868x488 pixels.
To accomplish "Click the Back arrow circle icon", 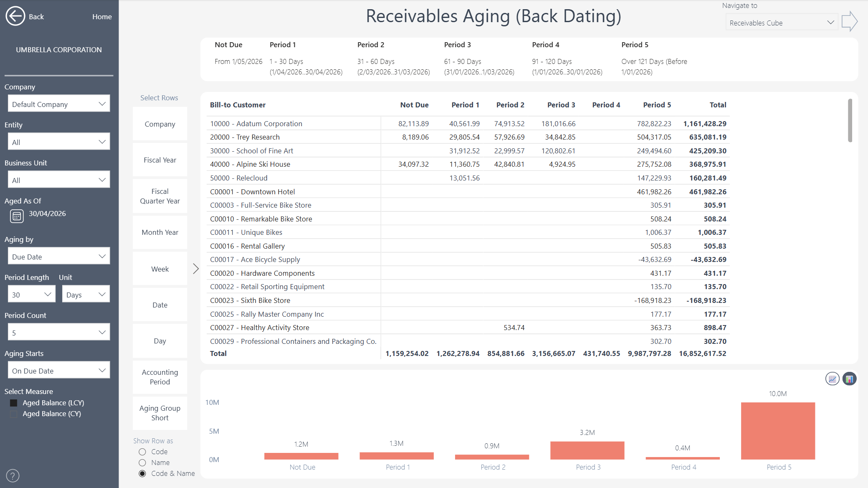I will click(15, 16).
